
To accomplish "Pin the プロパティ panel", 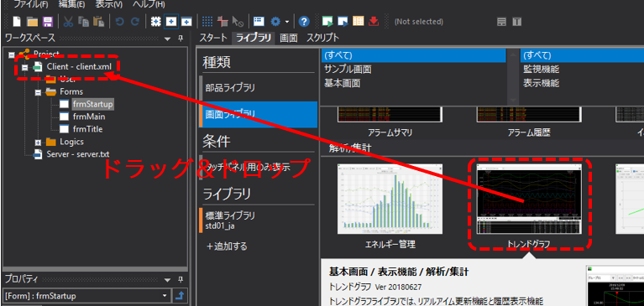I will click(x=181, y=280).
